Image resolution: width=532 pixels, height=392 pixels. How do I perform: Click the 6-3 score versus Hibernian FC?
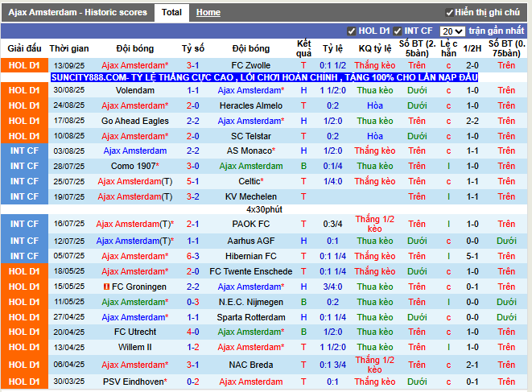tap(192, 256)
